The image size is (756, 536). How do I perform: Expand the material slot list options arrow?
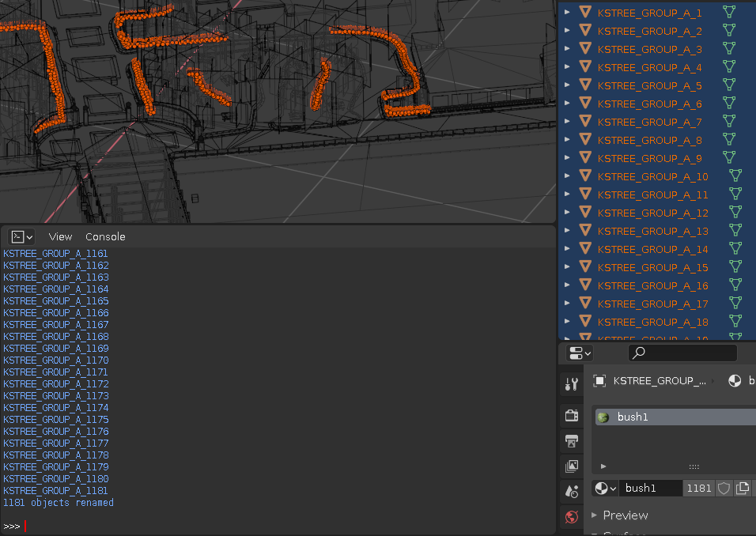click(x=603, y=466)
